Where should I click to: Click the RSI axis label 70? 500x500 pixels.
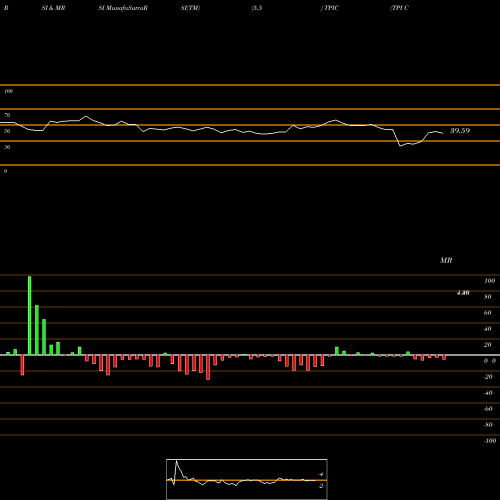coord(7,115)
